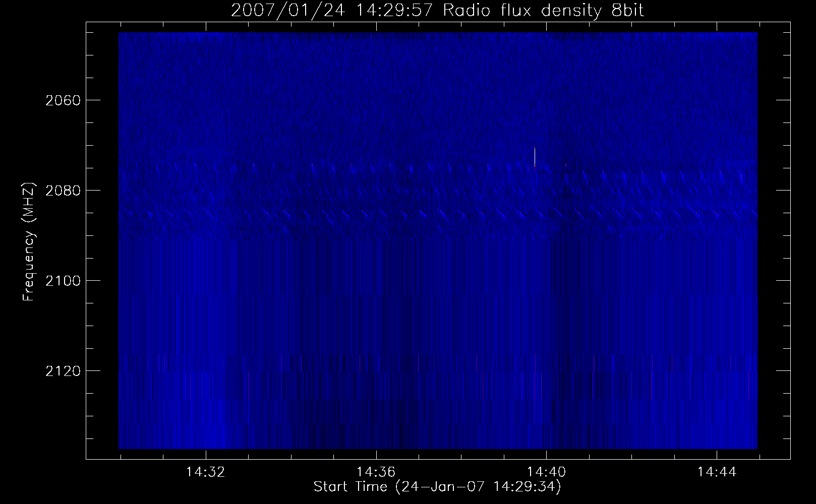Click the "Start Time (24-Jan-07 14:29:34)" label

pos(437,487)
